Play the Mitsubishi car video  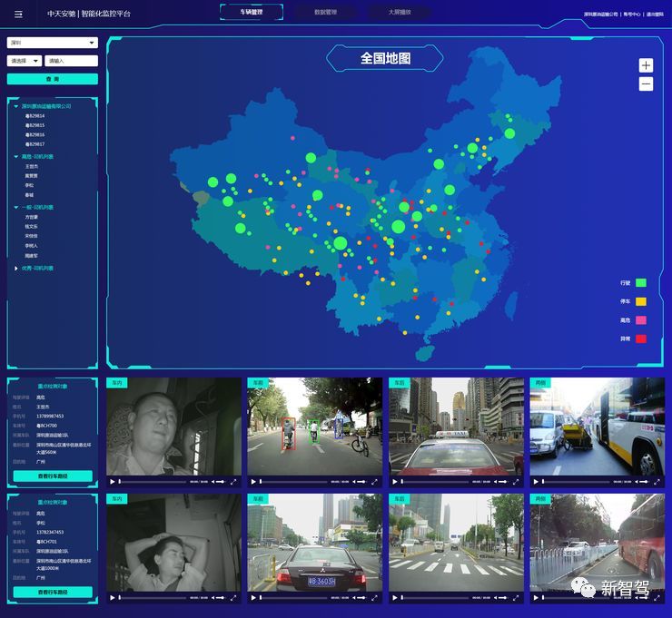click(x=253, y=598)
